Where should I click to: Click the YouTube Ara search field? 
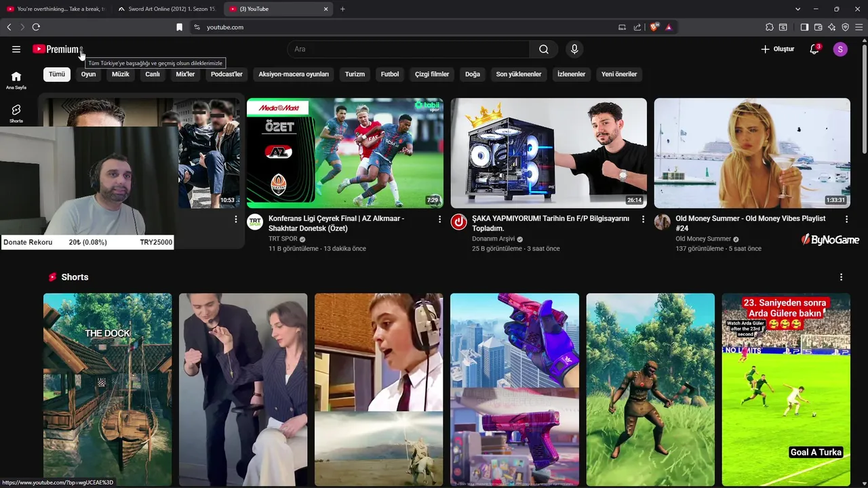408,49
